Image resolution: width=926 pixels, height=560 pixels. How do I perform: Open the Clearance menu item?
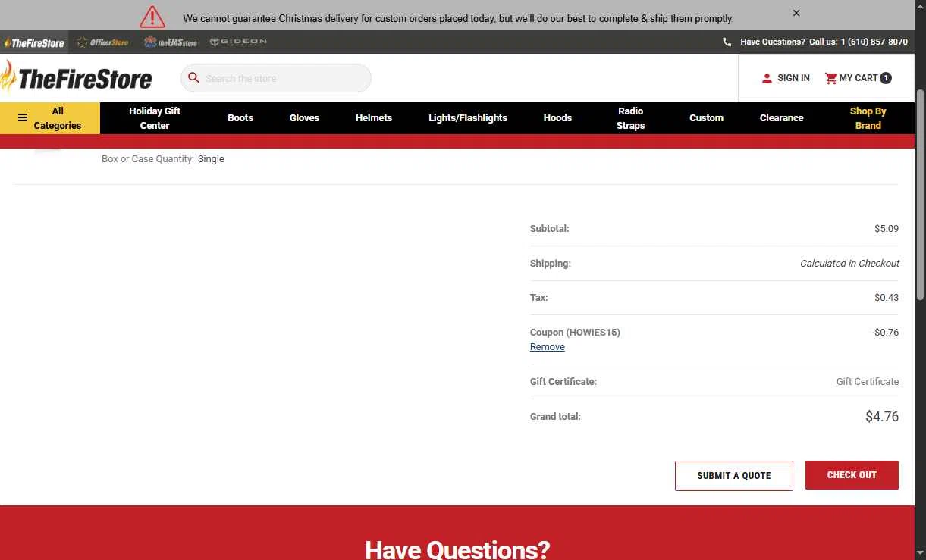782,118
